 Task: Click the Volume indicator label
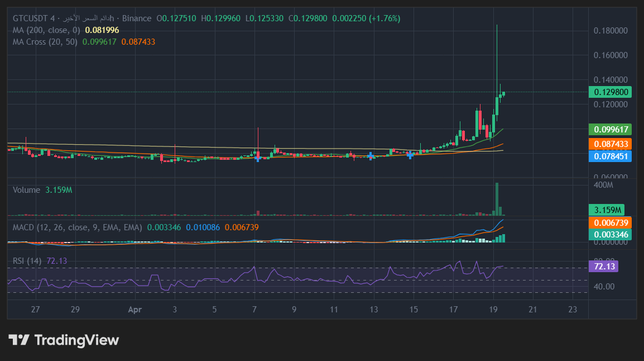(26, 190)
